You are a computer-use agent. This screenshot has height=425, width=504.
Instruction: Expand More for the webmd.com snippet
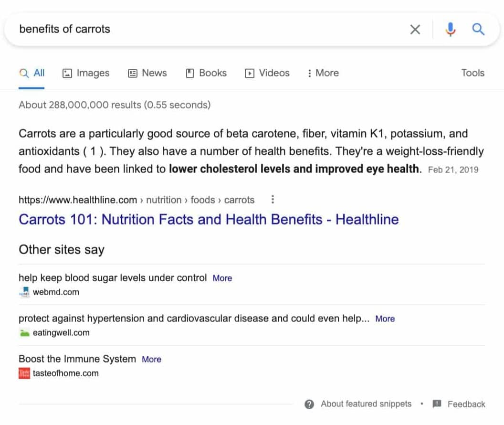222,278
